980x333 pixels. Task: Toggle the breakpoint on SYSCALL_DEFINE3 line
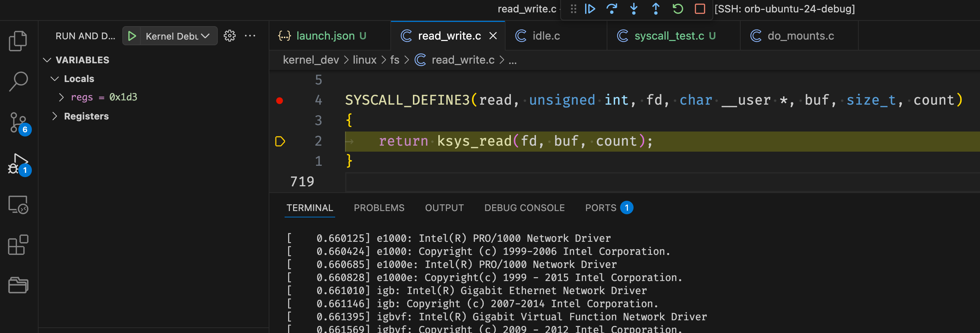(280, 100)
